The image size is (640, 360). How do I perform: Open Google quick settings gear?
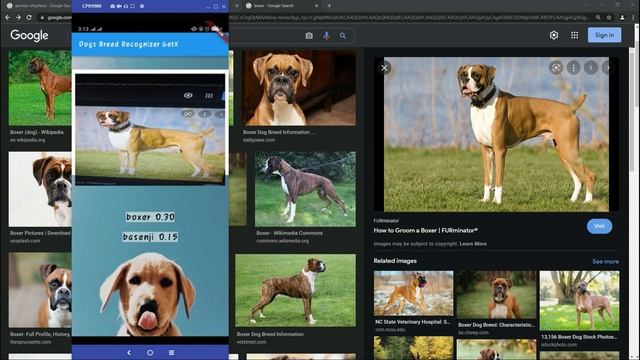click(554, 35)
